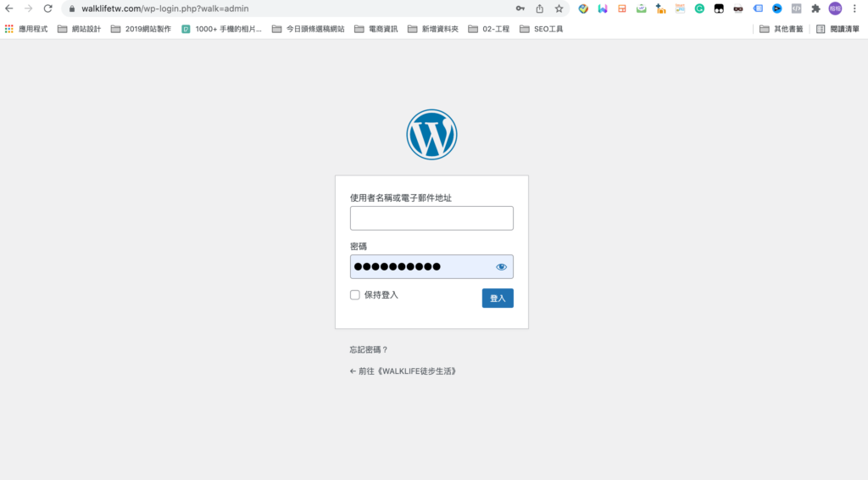Open the SEO工具 bookmark folder
Viewport: 868px width, 480px height.
(x=542, y=29)
